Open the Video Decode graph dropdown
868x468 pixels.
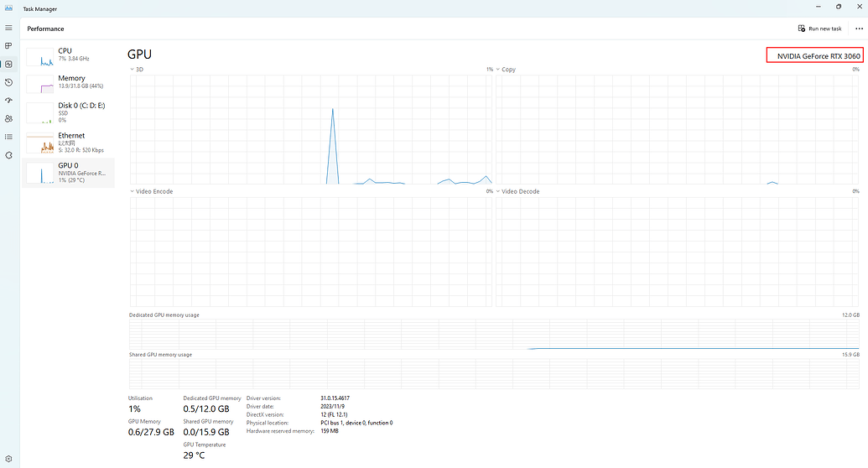[517, 191]
